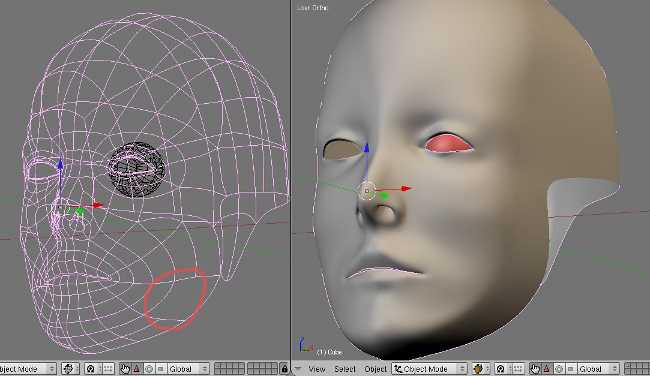This screenshot has height=376, width=650.
Task: Enable translate manipulator triangle in left viewport
Action: coord(136,369)
